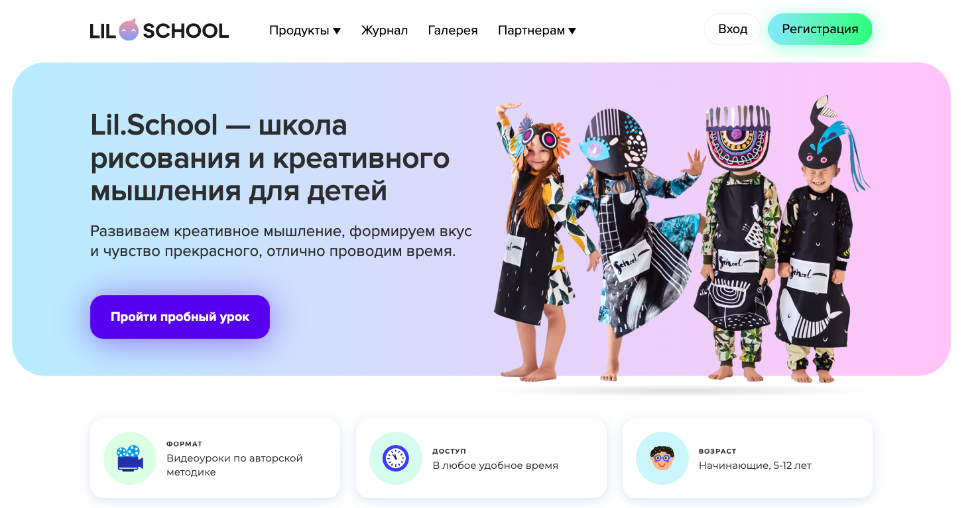This screenshot has height=508, width=980.
Task: Click the Доступ any-time card
Action: click(x=481, y=458)
